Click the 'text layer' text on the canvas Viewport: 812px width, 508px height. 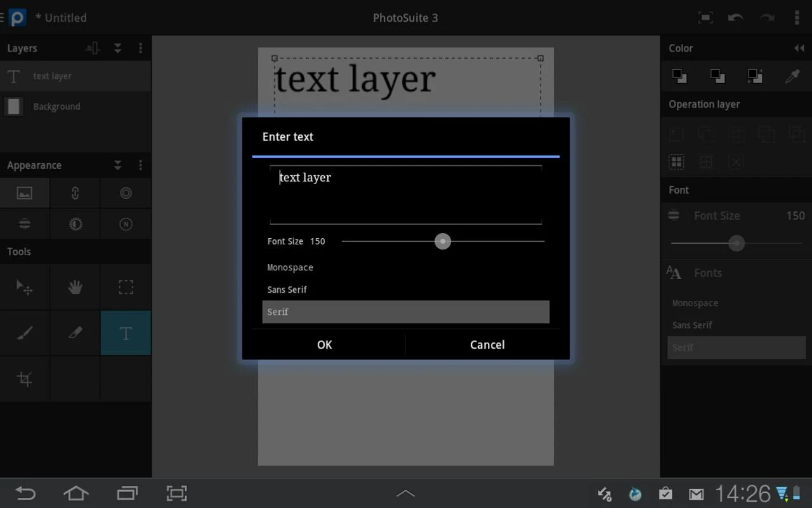355,81
